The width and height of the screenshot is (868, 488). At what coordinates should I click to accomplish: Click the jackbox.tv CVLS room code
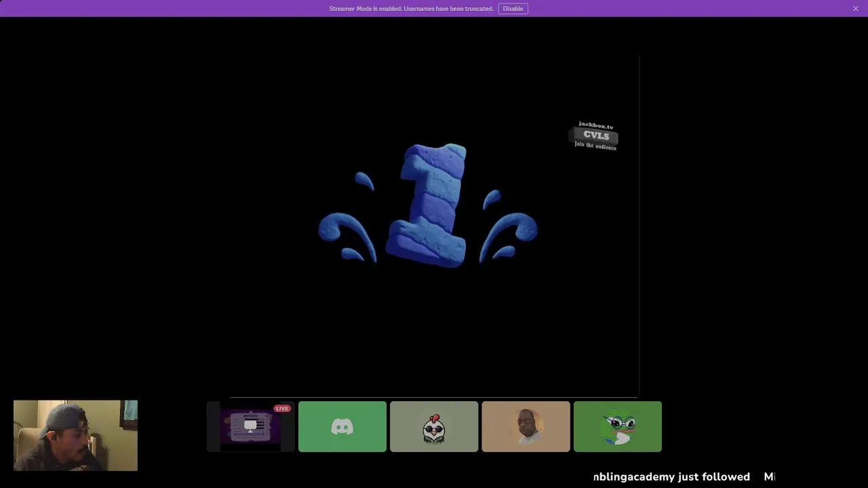point(596,136)
